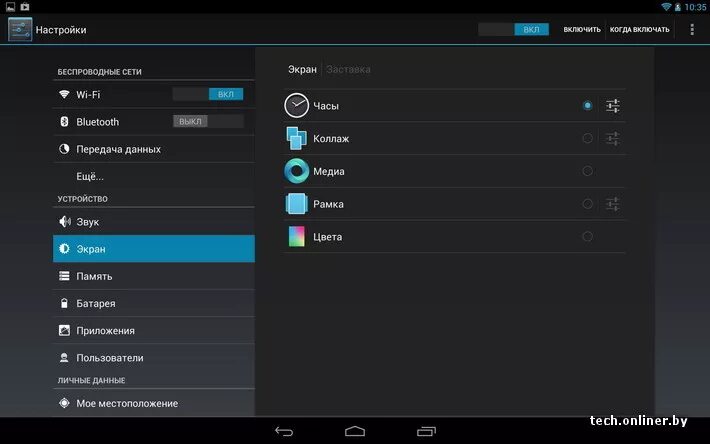710x444 pixels.
Task: Tap the data usage pie icon
Action: pyautogui.click(x=64, y=149)
